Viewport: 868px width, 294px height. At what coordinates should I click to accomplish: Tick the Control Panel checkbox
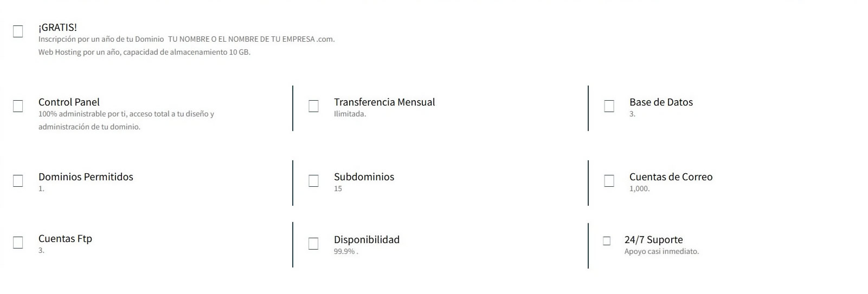point(18,106)
